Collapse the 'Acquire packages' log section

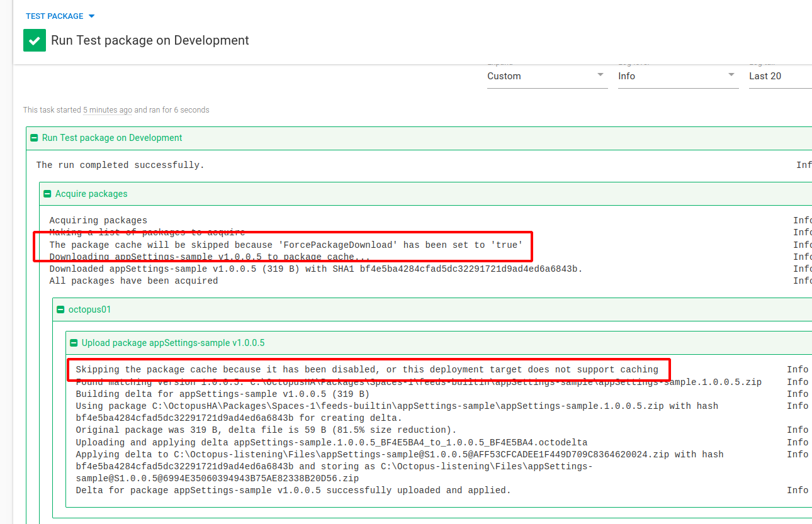[47, 194]
